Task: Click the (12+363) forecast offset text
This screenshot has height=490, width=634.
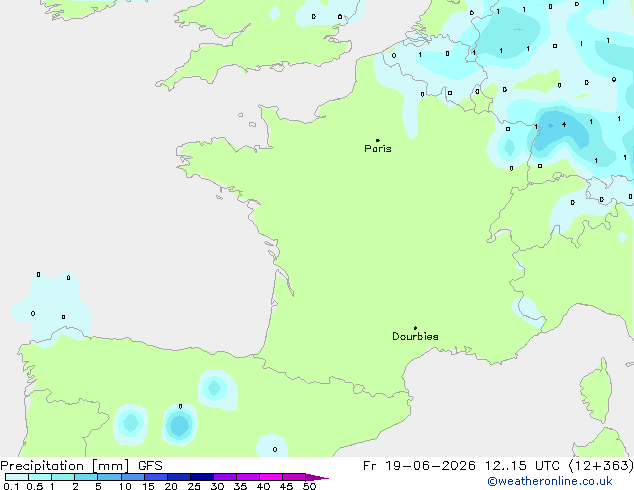Action: tap(601, 466)
